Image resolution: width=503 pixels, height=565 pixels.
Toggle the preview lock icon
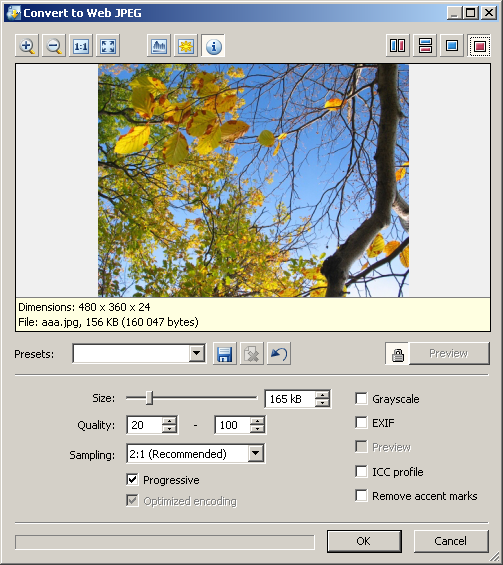click(x=397, y=353)
